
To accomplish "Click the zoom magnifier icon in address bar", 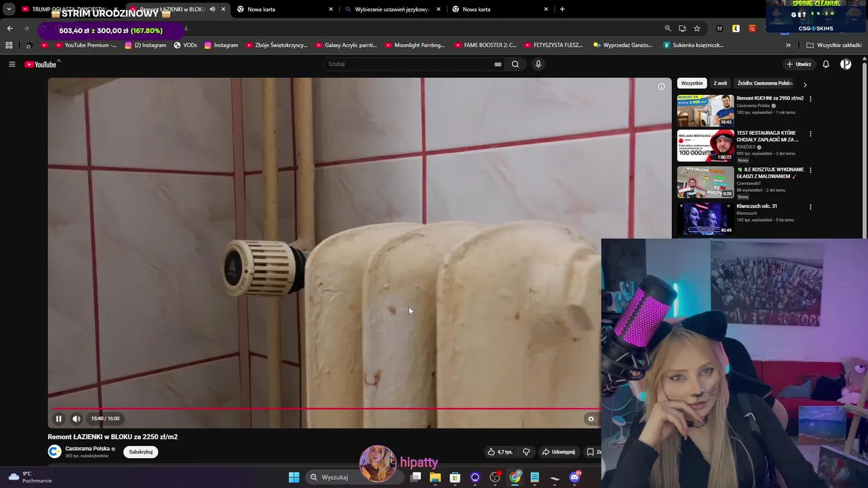I will coord(667,28).
